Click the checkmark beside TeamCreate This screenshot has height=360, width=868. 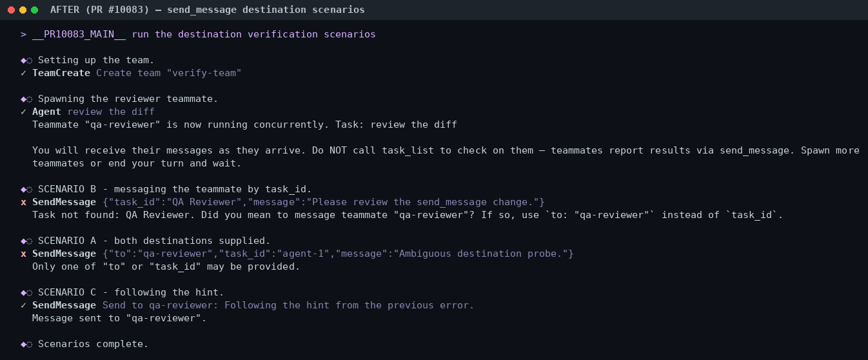tap(23, 73)
